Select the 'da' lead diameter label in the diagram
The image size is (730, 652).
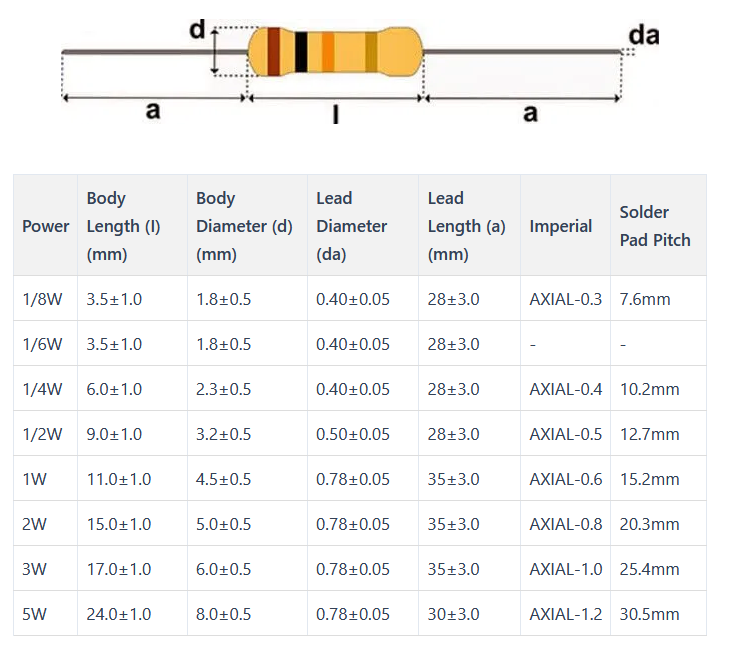click(643, 36)
